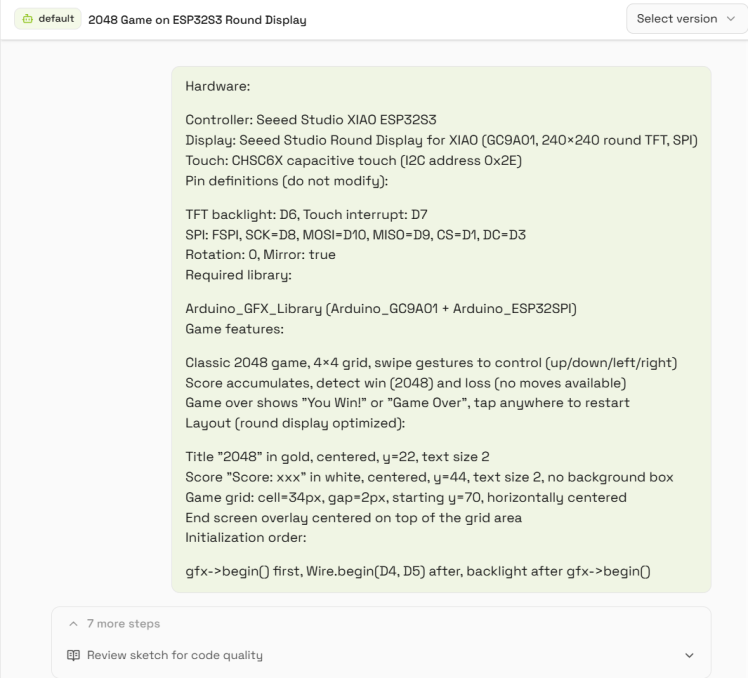This screenshot has width=748, height=678.
Task: Click the robot icon in the default badge
Action: click(28, 19)
